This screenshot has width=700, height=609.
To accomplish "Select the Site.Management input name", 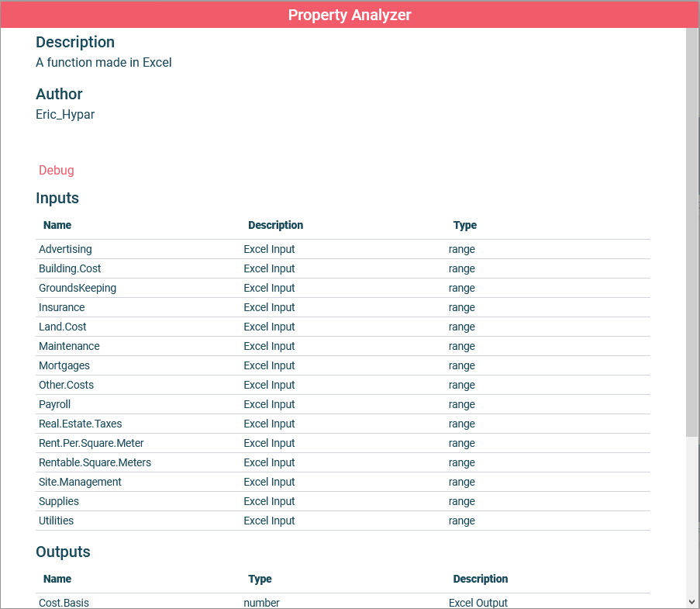I will pyautogui.click(x=80, y=482).
